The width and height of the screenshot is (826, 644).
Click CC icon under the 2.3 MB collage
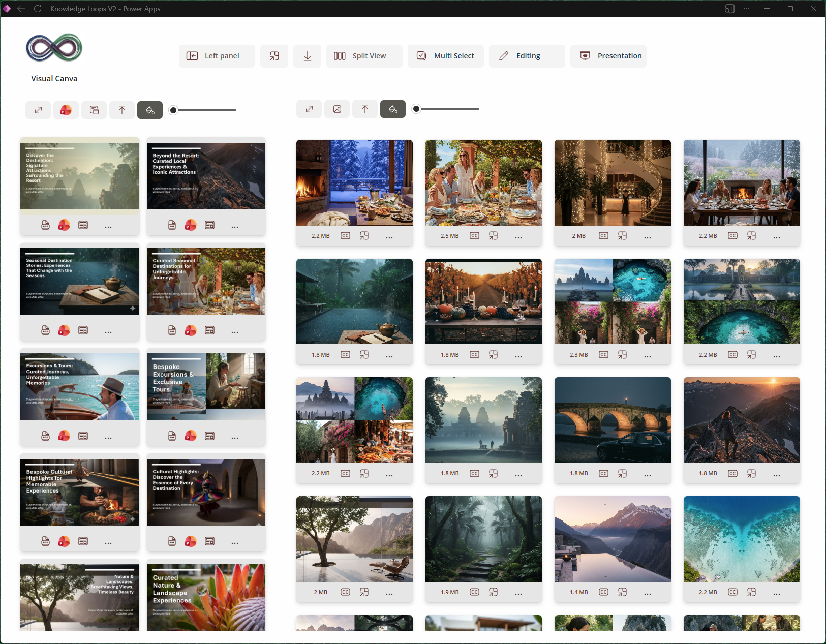[603, 355]
